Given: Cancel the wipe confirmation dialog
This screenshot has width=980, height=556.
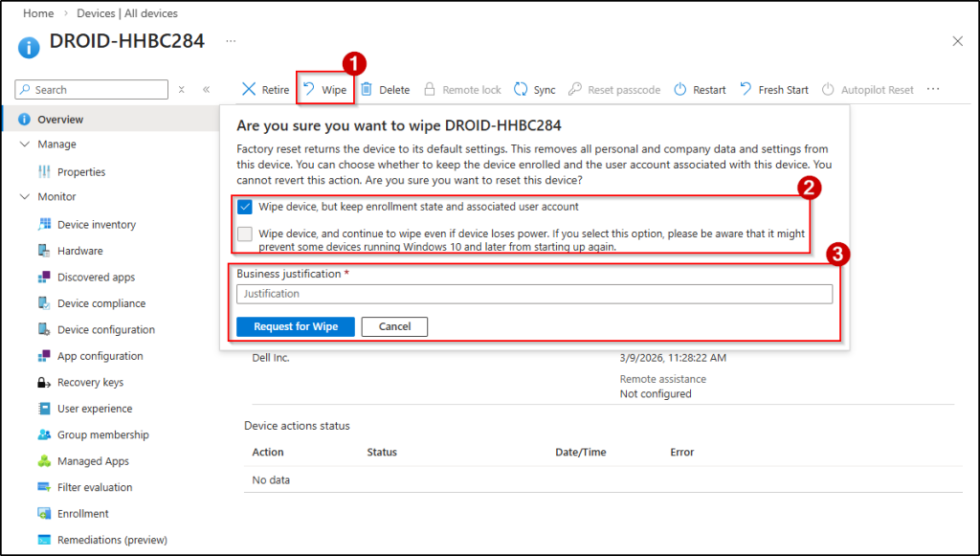Looking at the screenshot, I should pyautogui.click(x=393, y=326).
